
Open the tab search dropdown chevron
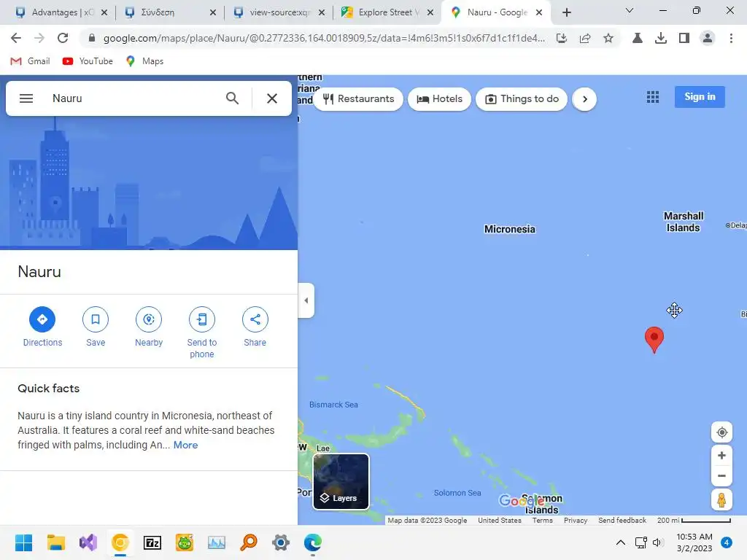pos(630,10)
